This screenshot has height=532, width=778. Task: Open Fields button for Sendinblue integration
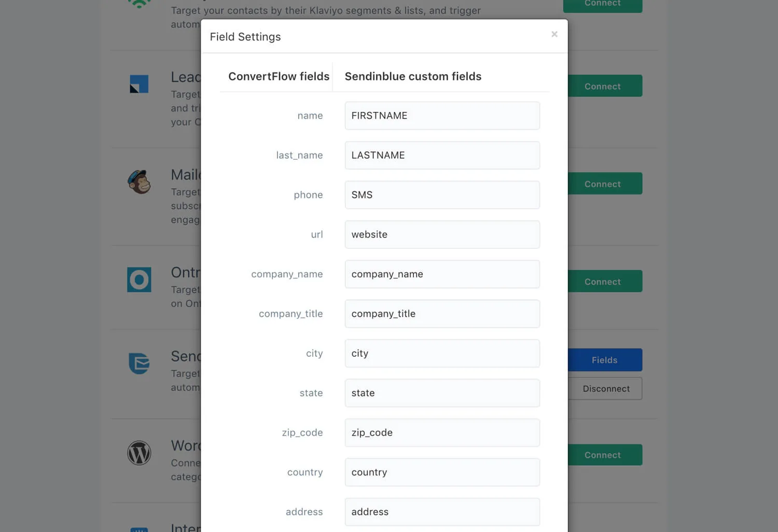(x=605, y=360)
